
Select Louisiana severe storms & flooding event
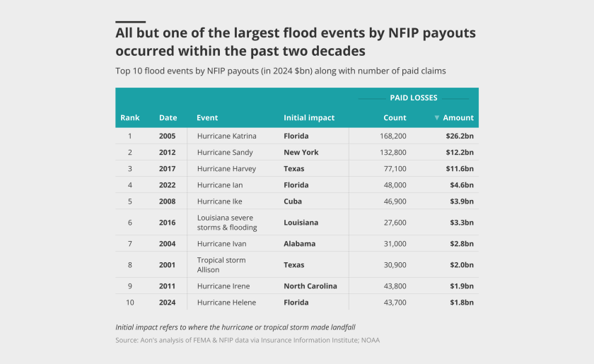227,223
